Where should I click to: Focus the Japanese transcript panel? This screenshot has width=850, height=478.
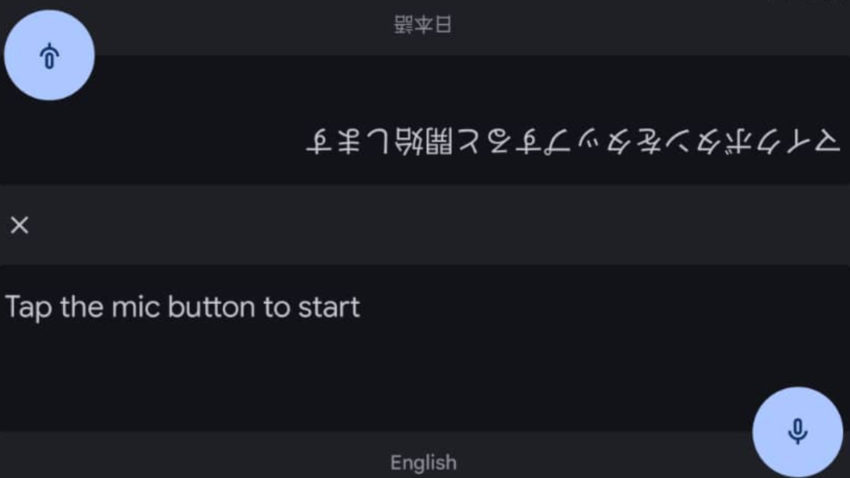pyautogui.click(x=425, y=119)
